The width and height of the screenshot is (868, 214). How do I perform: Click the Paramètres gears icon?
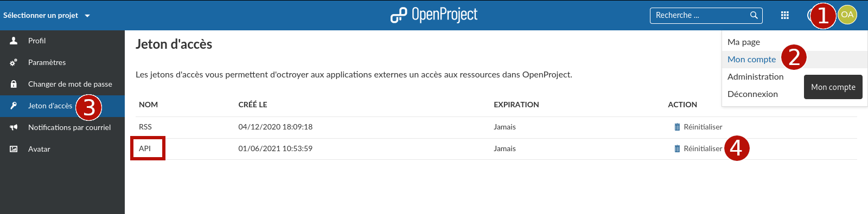point(14,62)
